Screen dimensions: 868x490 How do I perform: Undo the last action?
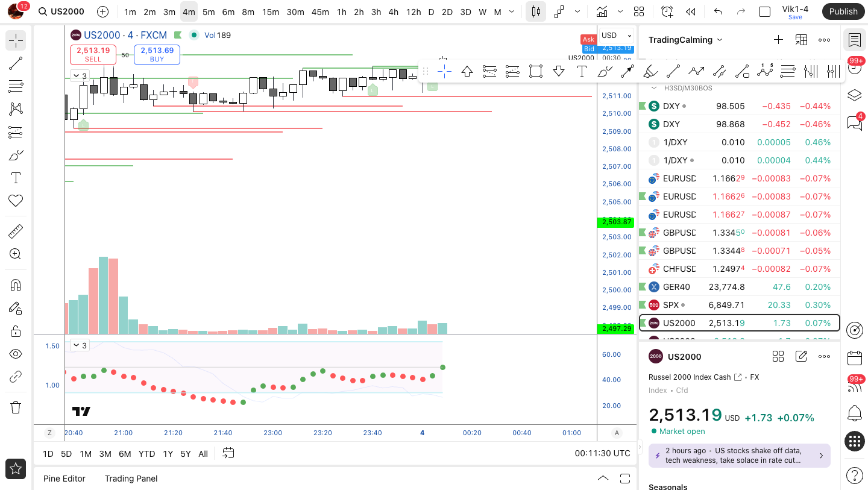tap(718, 11)
